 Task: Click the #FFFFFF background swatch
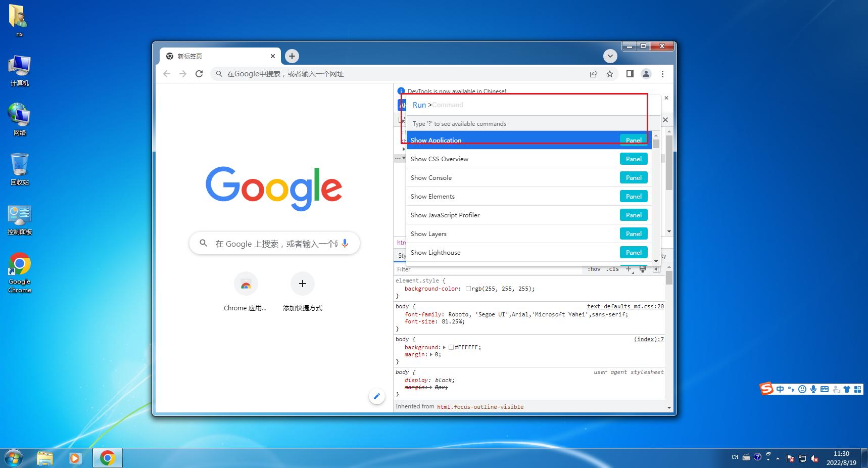click(451, 347)
